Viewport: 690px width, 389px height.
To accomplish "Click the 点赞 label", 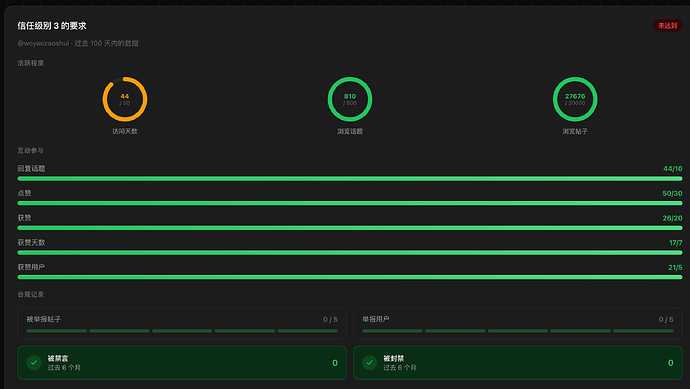I will pos(24,193).
